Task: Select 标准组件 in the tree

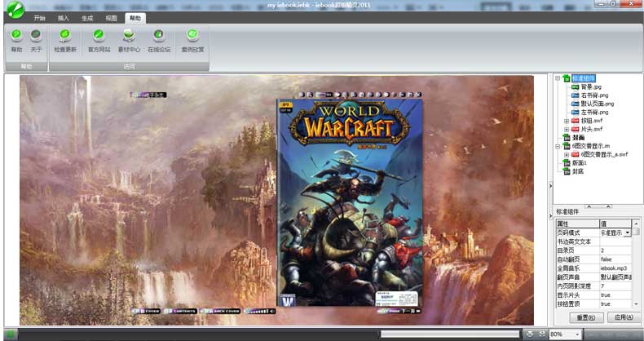Action: coord(583,78)
